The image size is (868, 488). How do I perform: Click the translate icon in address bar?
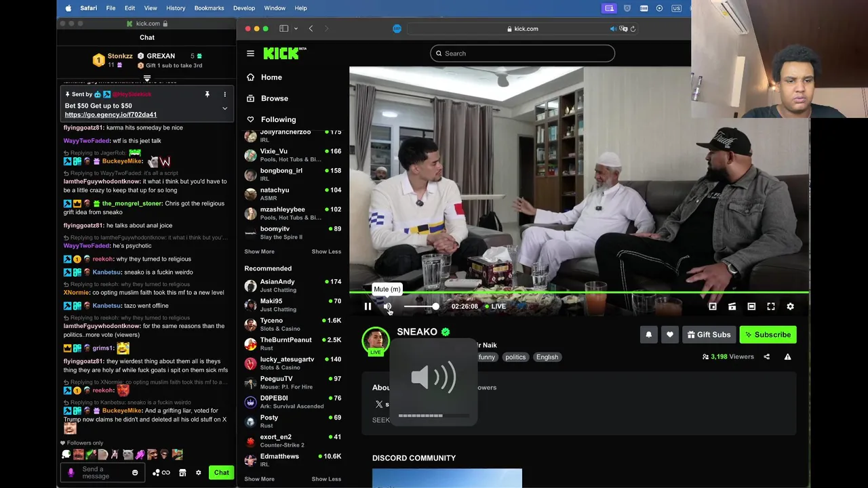pyautogui.click(x=623, y=28)
